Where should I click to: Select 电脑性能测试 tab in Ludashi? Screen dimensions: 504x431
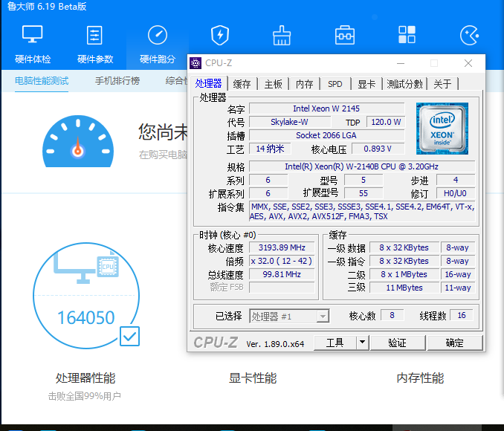pos(42,81)
